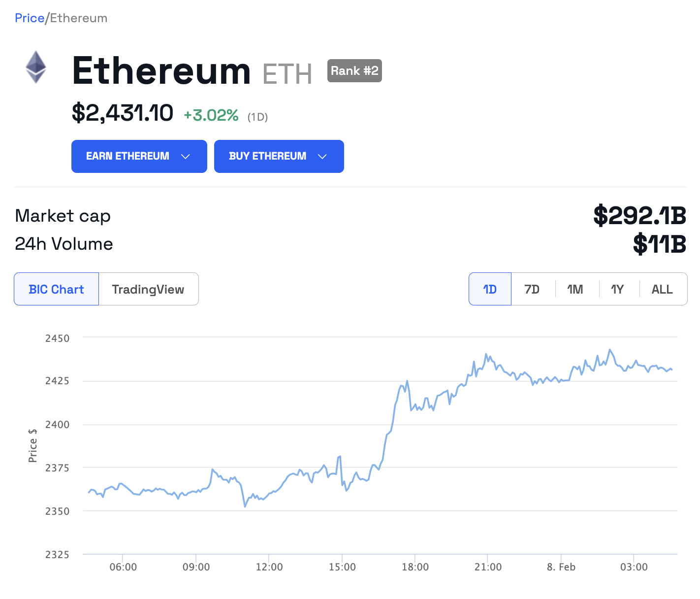
Task: Select the 1M time range
Action: tap(575, 289)
